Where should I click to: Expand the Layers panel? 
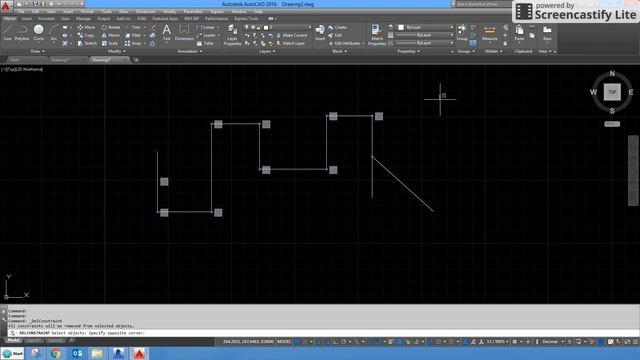coord(267,51)
